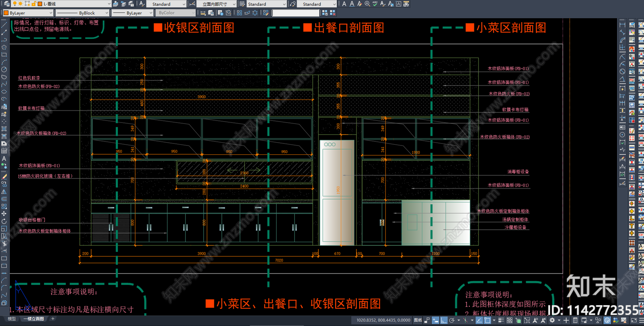Screen dimensions: 644x326
Task: Select the Polygon draw tool
Action: coord(4,47)
